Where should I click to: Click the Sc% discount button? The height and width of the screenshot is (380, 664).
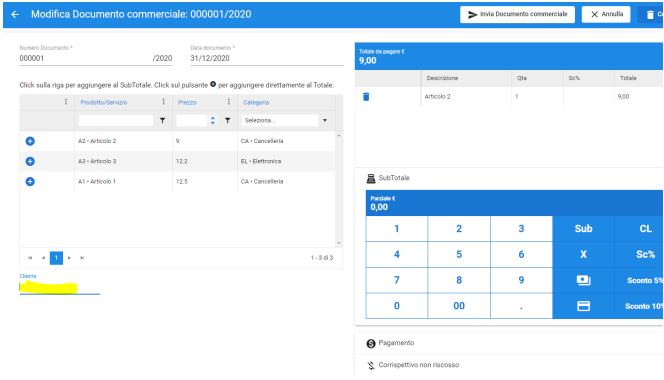(639, 254)
